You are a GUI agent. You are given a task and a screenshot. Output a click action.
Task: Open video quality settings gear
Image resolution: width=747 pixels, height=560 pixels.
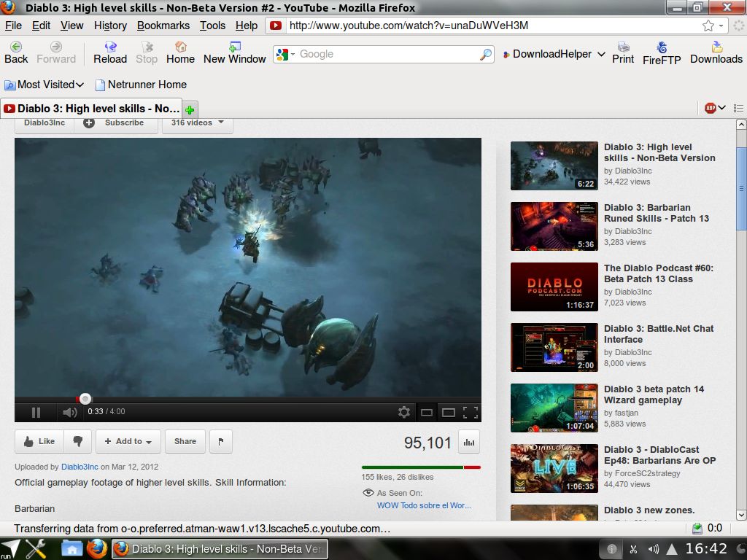[x=404, y=413]
